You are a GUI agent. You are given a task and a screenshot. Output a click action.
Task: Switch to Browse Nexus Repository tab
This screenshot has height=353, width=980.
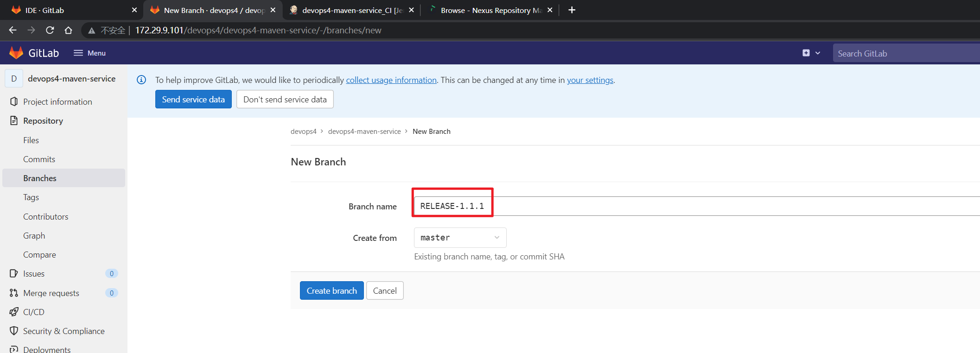point(491,10)
